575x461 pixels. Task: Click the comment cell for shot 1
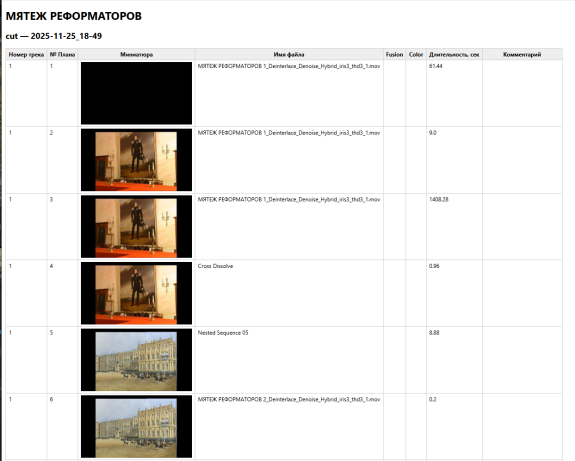[x=522, y=93]
